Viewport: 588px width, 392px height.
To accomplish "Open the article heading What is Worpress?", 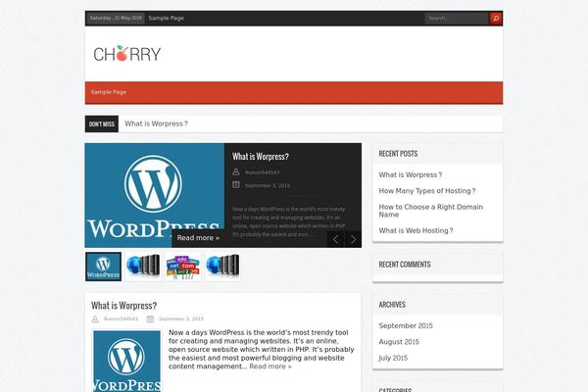I will pos(124,306).
